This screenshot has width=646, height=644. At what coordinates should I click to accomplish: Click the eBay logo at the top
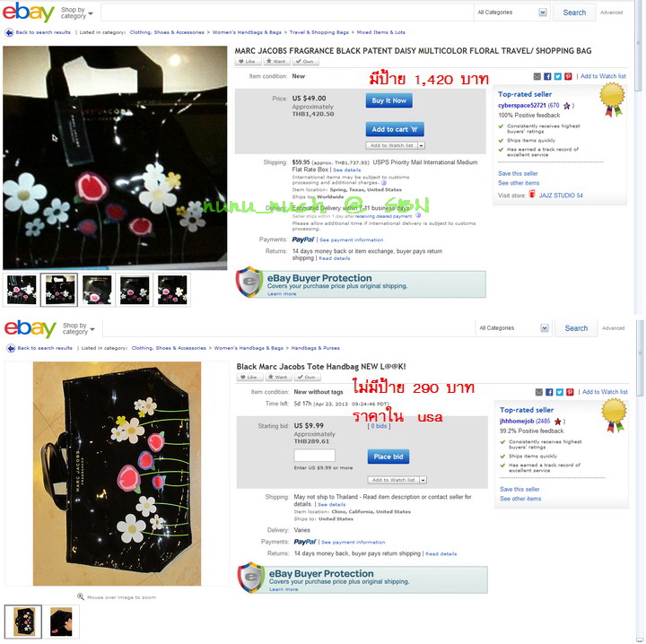point(29,13)
